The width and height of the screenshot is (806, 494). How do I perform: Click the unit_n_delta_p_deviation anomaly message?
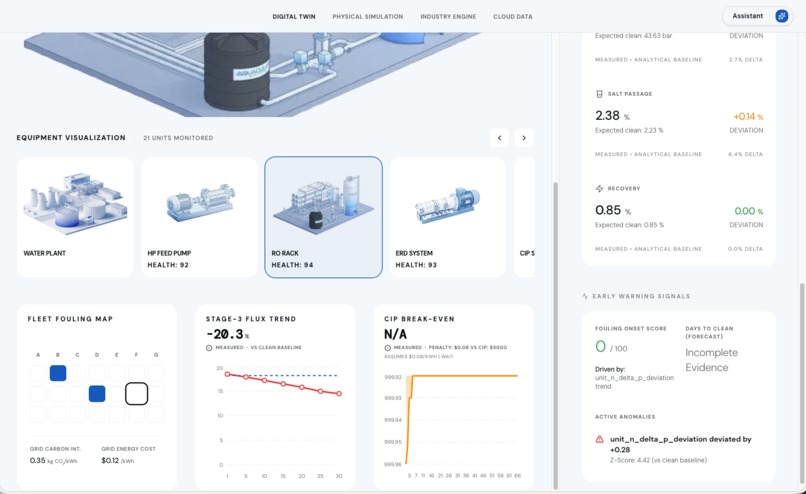[681, 444]
